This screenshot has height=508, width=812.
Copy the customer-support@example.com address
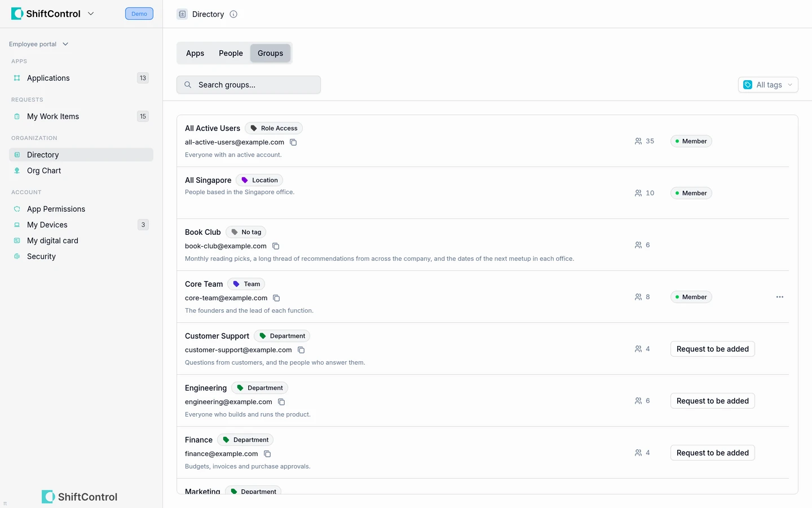point(301,350)
